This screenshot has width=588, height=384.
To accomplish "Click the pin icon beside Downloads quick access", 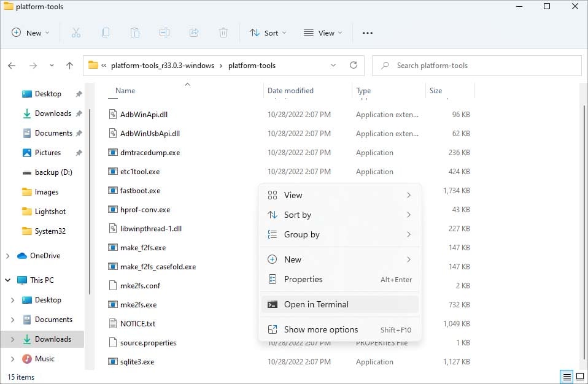I will tap(79, 113).
